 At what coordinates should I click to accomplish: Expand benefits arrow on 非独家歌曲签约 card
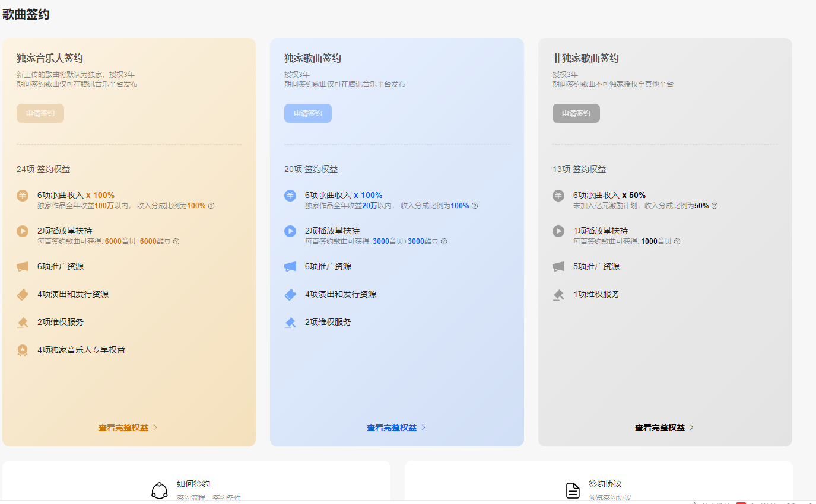pyautogui.click(x=692, y=427)
